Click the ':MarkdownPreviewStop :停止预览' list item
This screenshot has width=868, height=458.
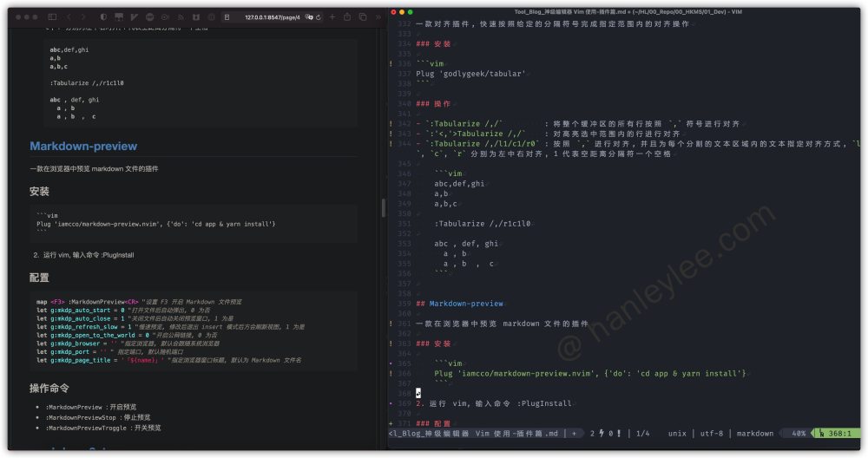coord(98,417)
